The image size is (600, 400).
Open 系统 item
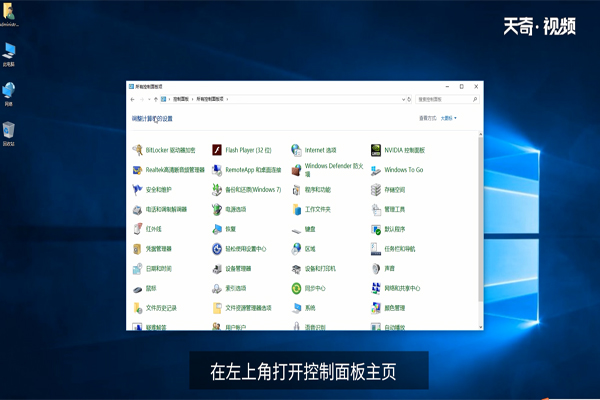point(303,308)
